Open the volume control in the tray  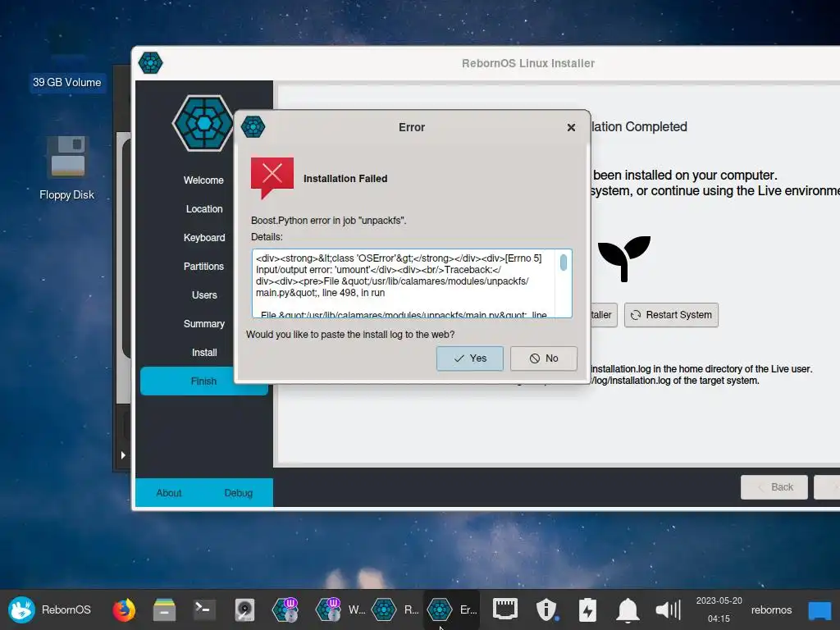[668, 609]
